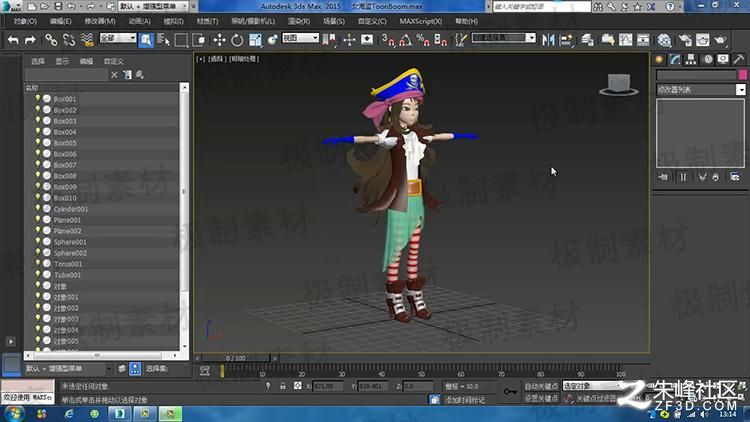This screenshot has width=750, height=422.
Task: Click the time slider at 0 / 100
Action: (x=235, y=358)
